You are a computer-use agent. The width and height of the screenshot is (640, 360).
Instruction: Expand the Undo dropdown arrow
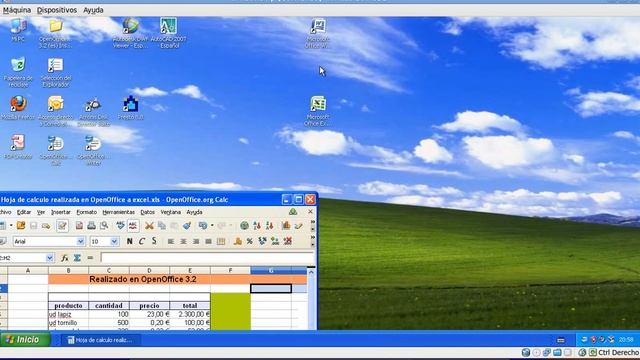pos(212,225)
